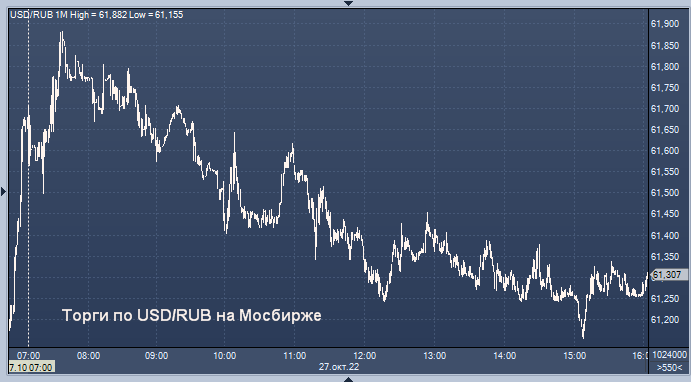Click the 15:00 time axis label

pyautogui.click(x=574, y=356)
